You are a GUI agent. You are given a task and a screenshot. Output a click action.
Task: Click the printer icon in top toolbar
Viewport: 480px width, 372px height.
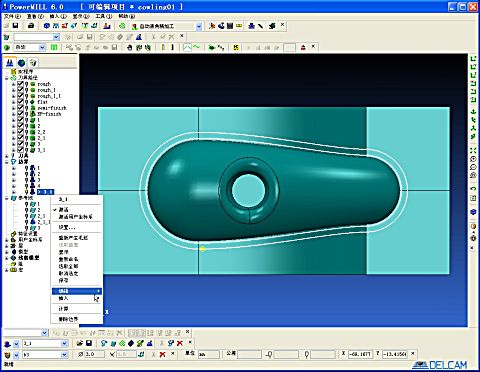point(31,26)
